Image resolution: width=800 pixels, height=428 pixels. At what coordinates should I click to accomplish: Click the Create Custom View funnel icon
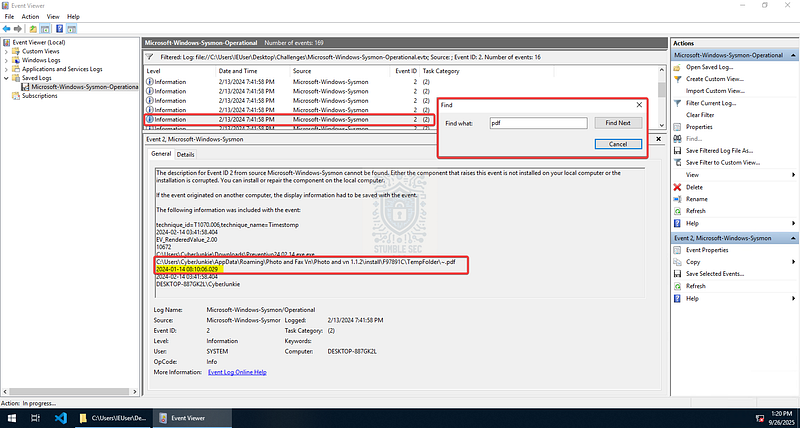[x=677, y=79]
